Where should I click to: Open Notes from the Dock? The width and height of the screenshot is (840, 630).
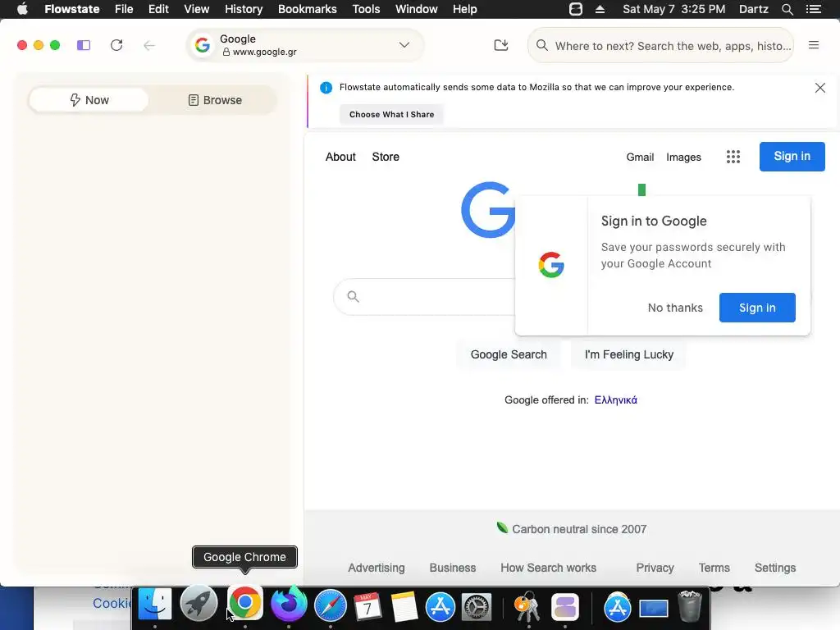click(404, 606)
